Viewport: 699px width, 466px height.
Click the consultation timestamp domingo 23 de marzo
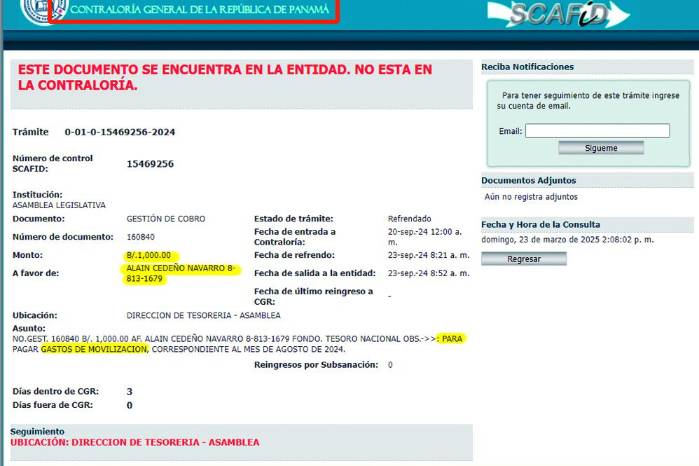pyautogui.click(x=567, y=240)
